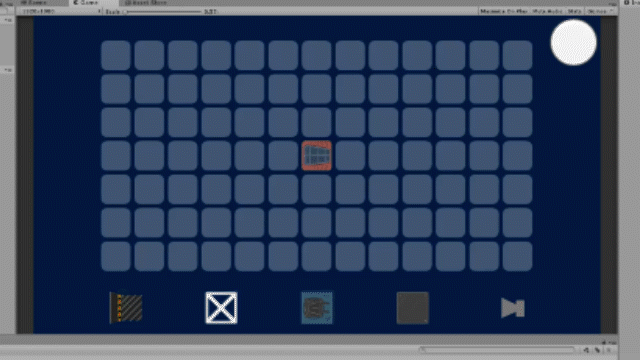Image resolution: width=640 pixels, height=360 pixels.
Task: Click the Scale slider track
Action: point(163,12)
